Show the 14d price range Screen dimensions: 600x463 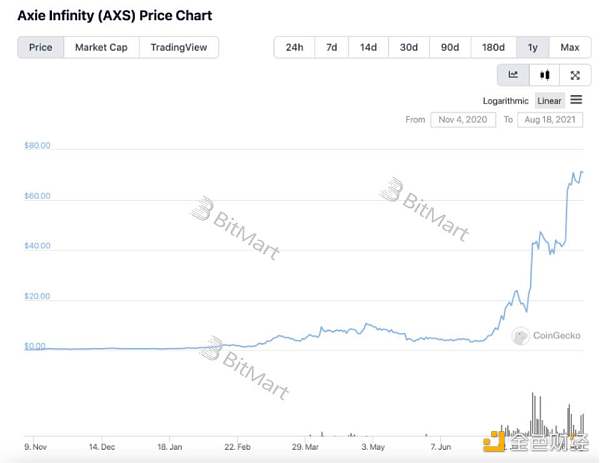(369, 47)
